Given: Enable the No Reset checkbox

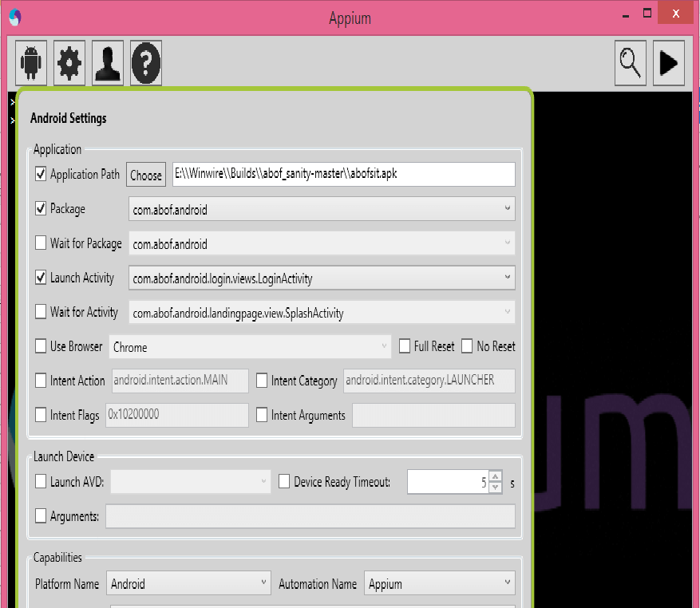Looking at the screenshot, I should pyautogui.click(x=467, y=346).
